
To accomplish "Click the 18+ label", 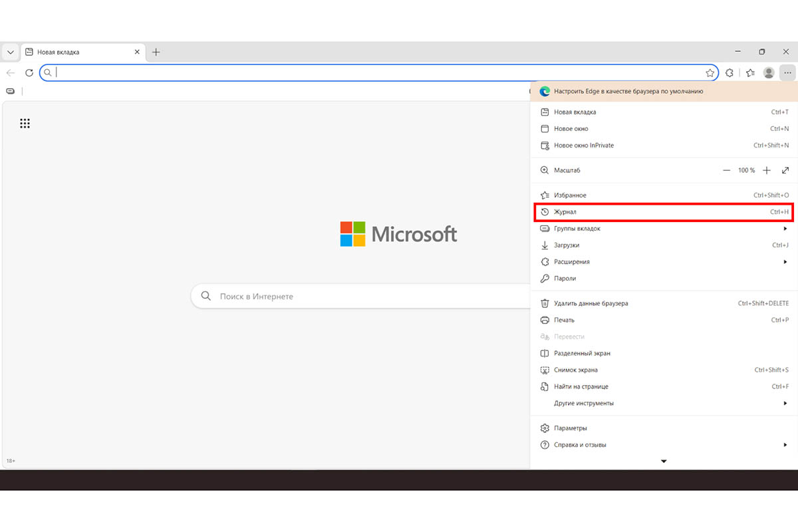I will click(11, 461).
